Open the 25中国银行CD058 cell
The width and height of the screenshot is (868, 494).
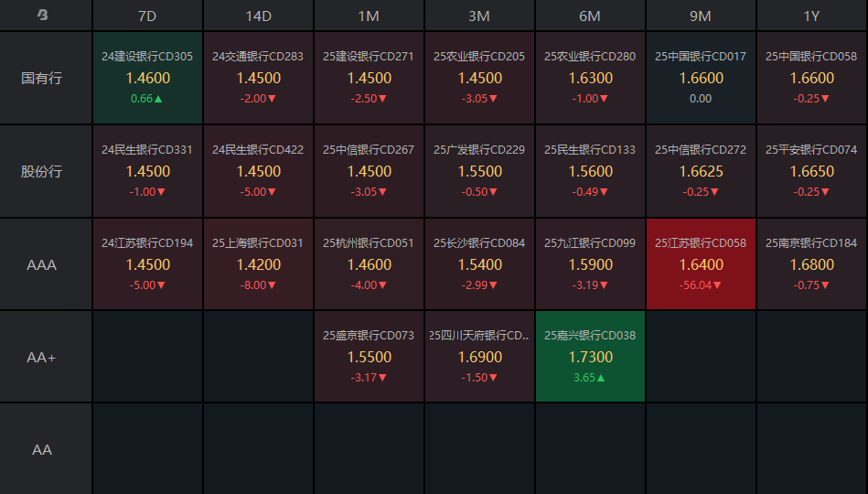[812, 78]
